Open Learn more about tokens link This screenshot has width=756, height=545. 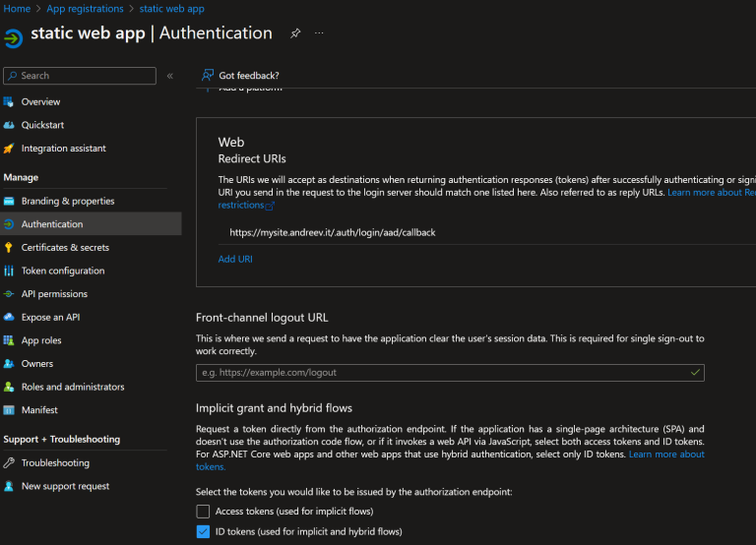[666, 454]
